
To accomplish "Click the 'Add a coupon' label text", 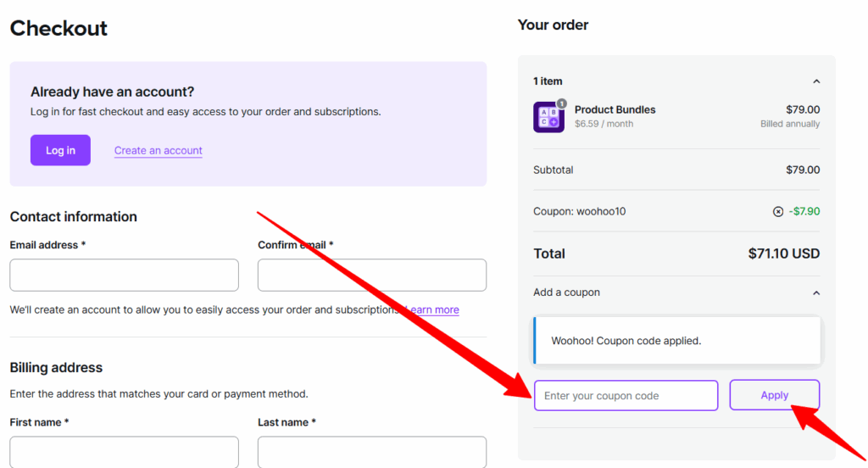I will 566,292.
